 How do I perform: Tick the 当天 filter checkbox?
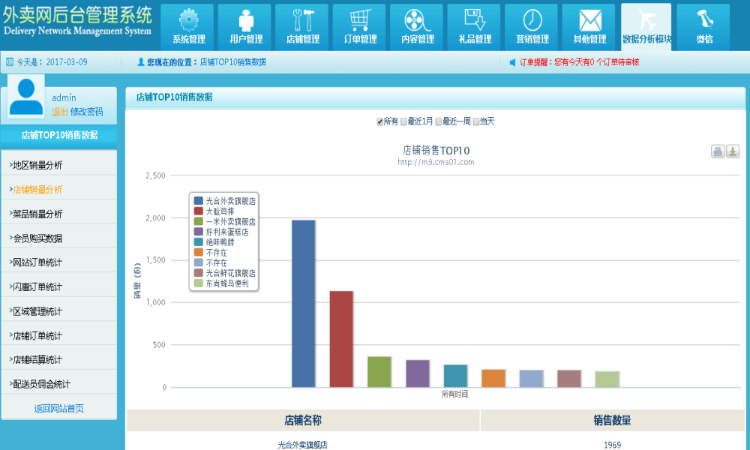click(x=477, y=121)
